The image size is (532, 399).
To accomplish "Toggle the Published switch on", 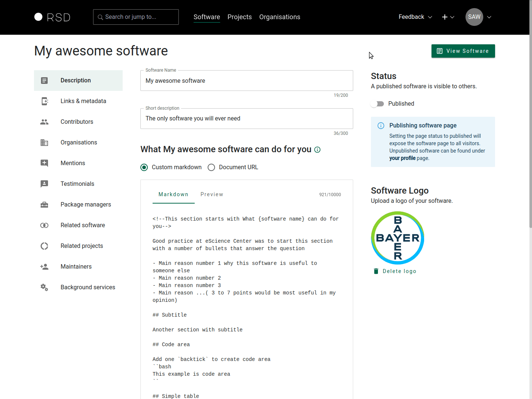I will click(x=377, y=104).
